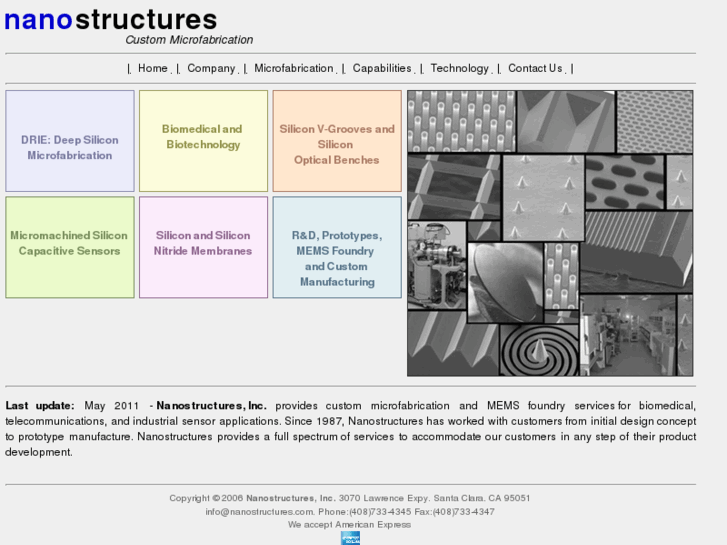Click the Copyright 2006 Nanostructures footer line
727x545 pixels.
coord(350,498)
